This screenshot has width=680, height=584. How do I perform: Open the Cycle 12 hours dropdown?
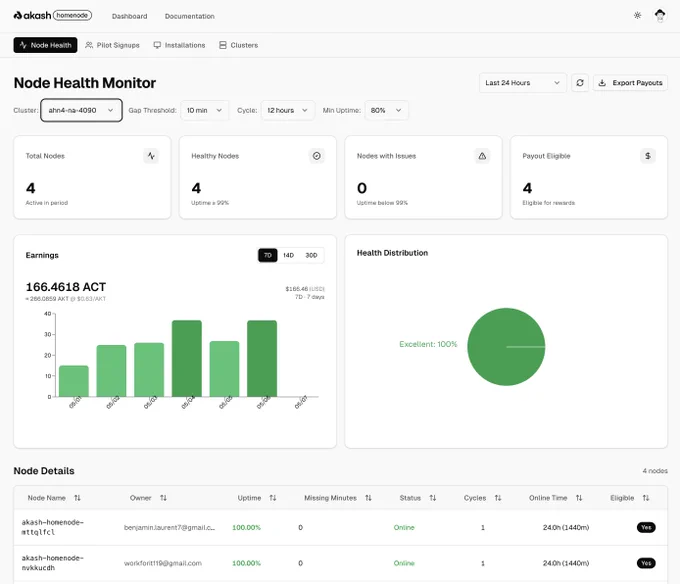tap(288, 110)
